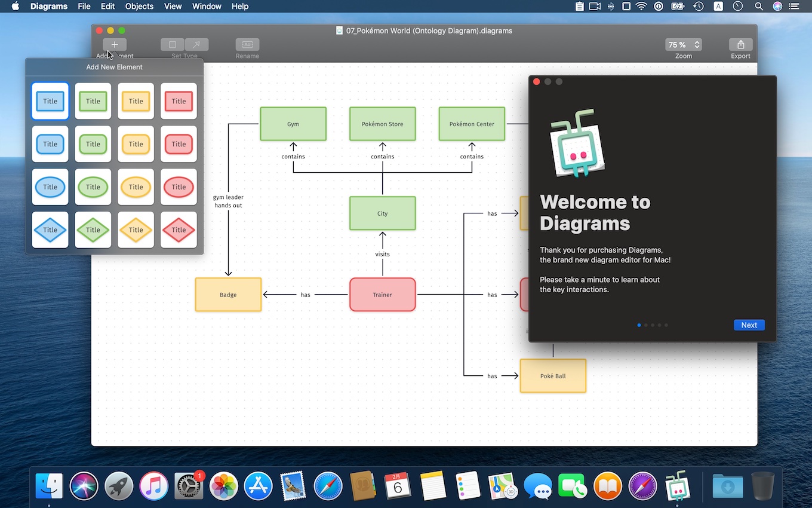The width and height of the screenshot is (812, 508).
Task: Choose the blue ellipse element
Action: tap(50, 187)
